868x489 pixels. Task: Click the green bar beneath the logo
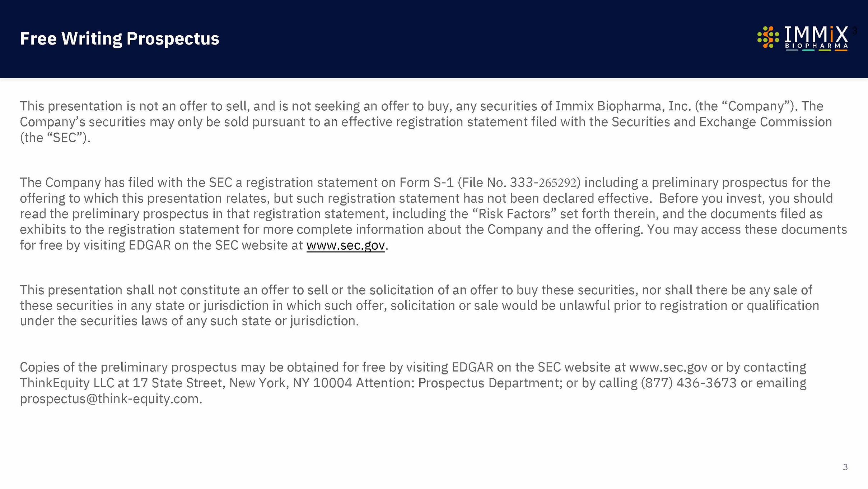click(825, 50)
